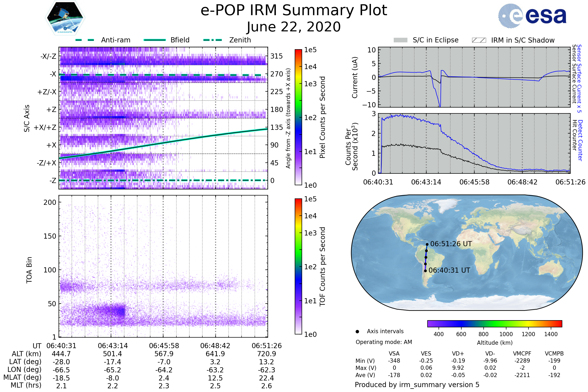Click the ESA logo
Image resolution: width=588 pixels, height=392 pixels.
point(532,16)
